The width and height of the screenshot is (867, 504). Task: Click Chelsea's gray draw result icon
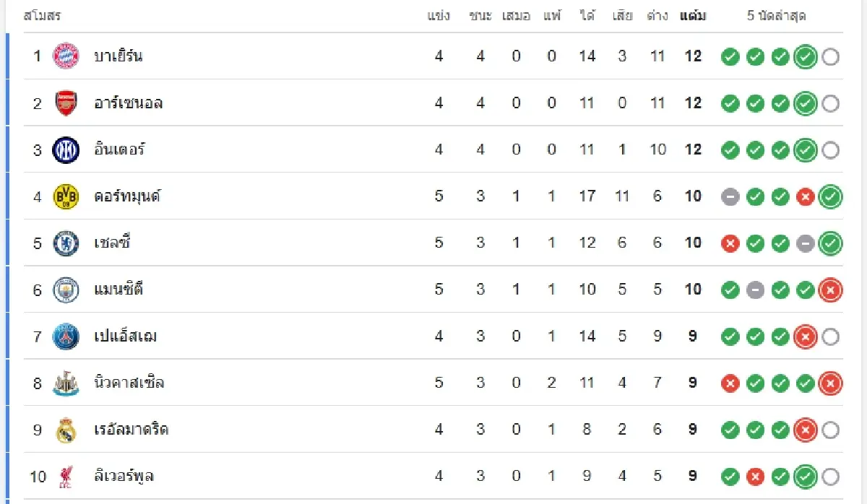[806, 243]
